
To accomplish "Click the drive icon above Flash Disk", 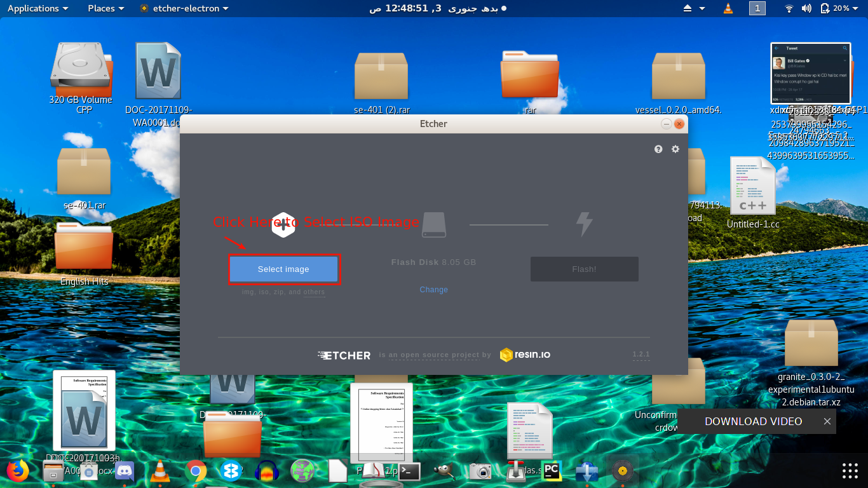I will pyautogui.click(x=434, y=225).
